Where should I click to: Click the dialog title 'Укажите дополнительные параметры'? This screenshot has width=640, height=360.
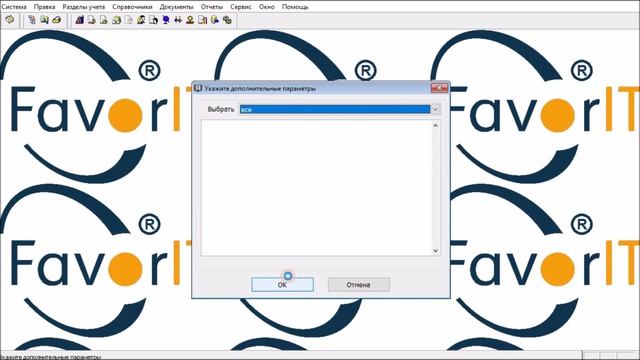pyautogui.click(x=260, y=88)
